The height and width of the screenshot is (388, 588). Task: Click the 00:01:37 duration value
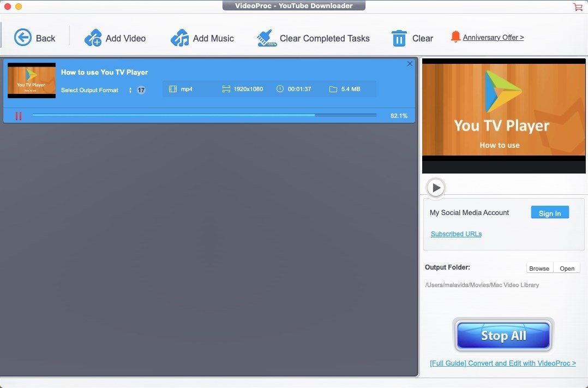(x=299, y=89)
